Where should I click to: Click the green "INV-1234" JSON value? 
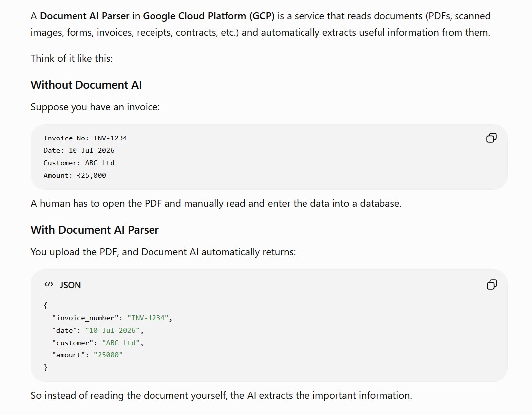[x=148, y=318]
